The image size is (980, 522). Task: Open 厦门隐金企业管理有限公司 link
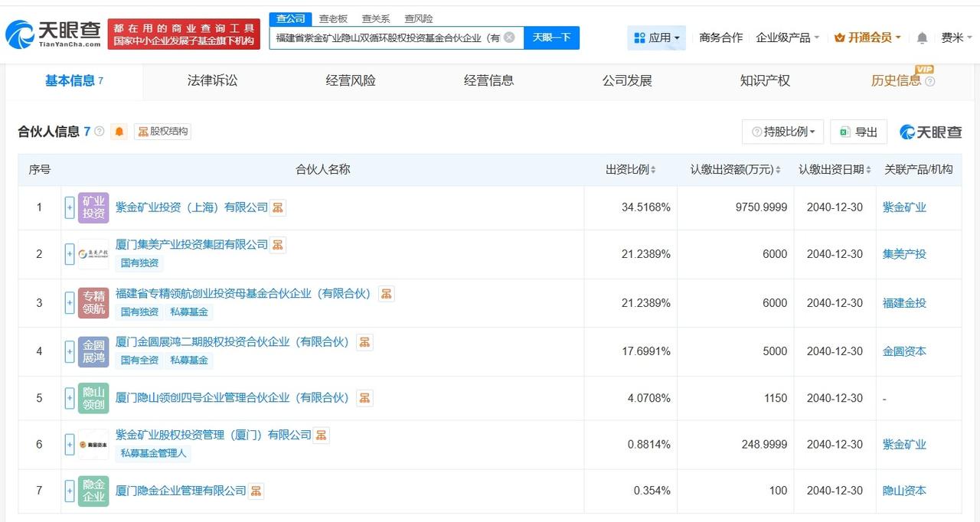181,491
